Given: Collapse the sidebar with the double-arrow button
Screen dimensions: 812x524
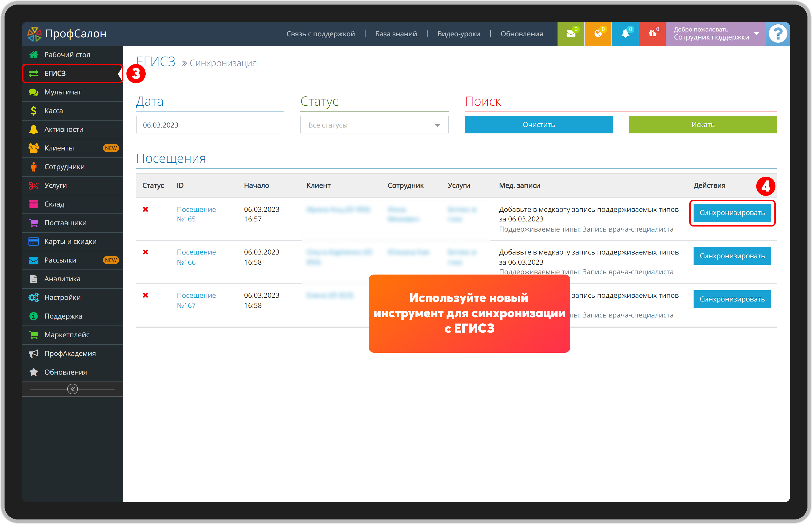Looking at the screenshot, I should [73, 389].
